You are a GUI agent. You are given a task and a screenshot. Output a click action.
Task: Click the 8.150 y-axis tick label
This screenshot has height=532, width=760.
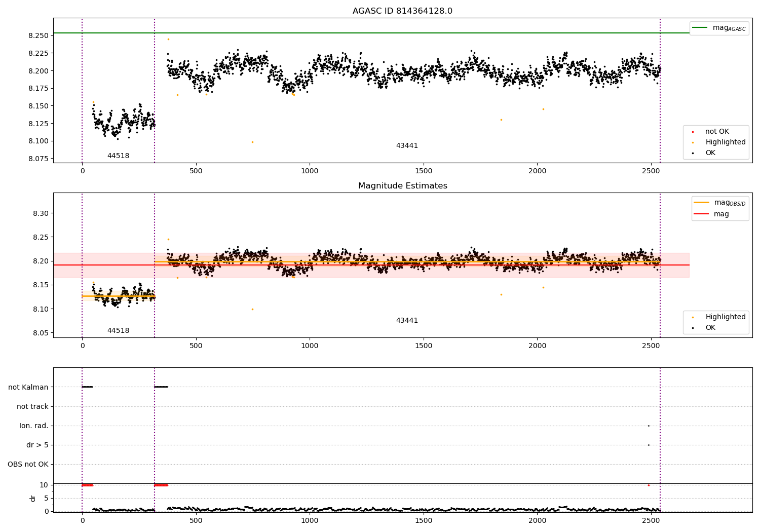(x=39, y=106)
